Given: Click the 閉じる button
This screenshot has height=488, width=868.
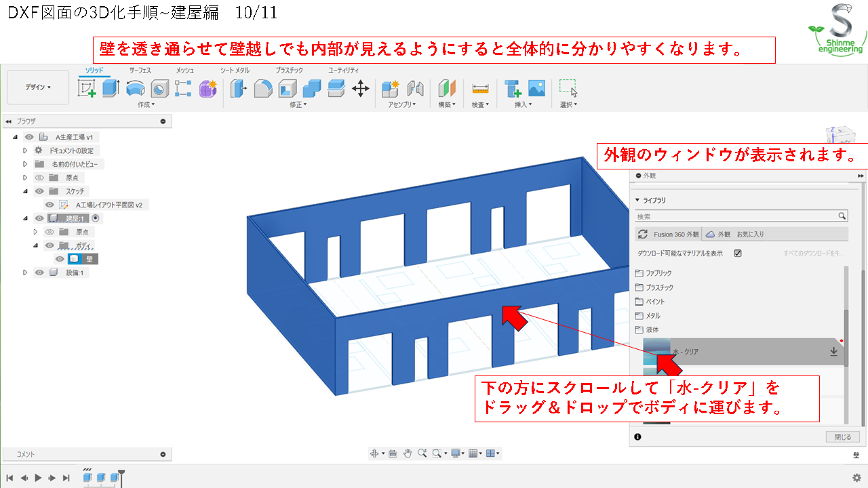Looking at the screenshot, I should [x=843, y=436].
